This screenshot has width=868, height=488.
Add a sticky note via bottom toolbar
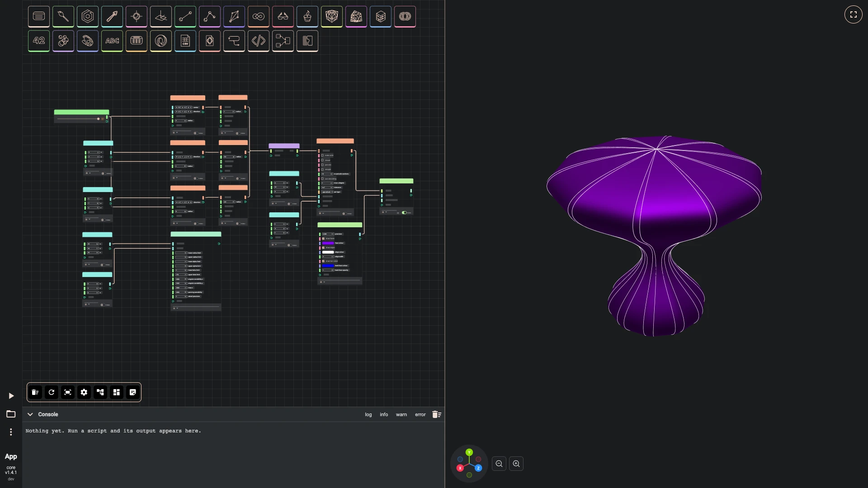133,392
